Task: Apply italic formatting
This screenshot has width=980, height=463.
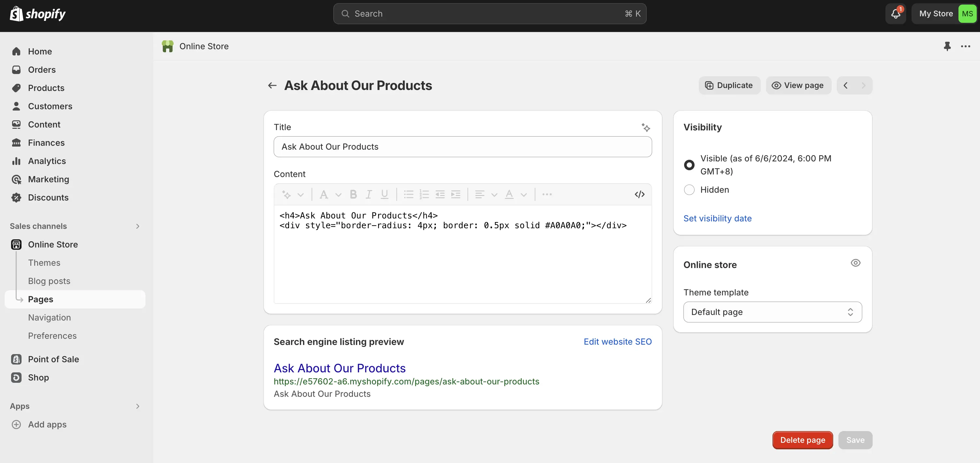Action: (368, 194)
